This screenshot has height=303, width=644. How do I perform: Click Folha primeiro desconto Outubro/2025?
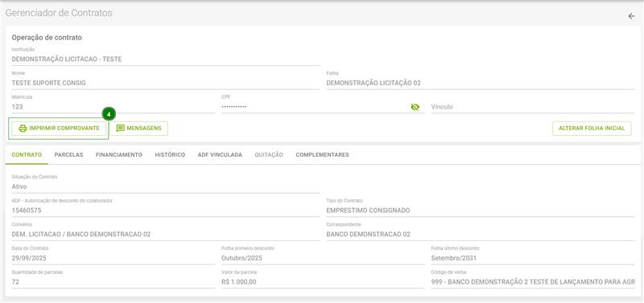pos(323,258)
